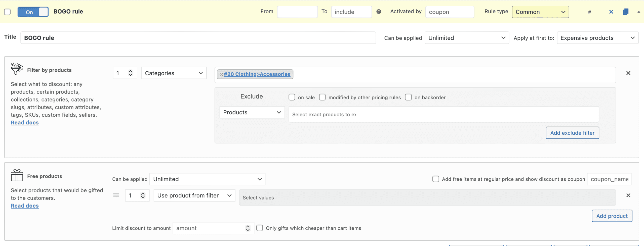644x246 pixels.
Task: Check the 'on sale' exclude checkbox
Action: coord(292,97)
